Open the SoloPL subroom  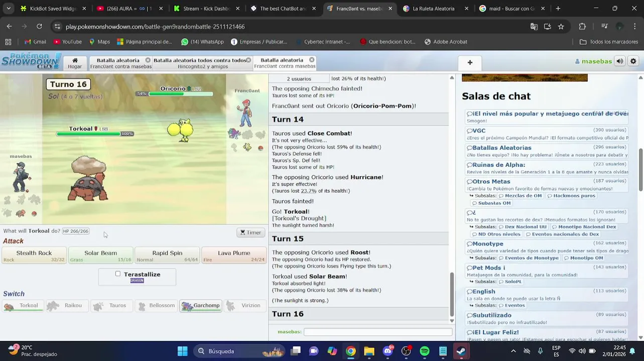[x=510, y=282]
